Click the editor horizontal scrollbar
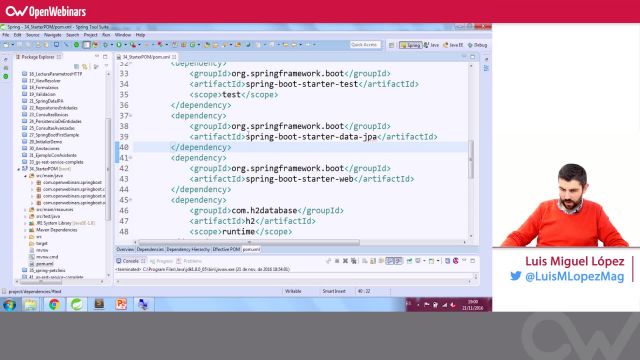Screen dimensions: 640x360 (249, 242)
